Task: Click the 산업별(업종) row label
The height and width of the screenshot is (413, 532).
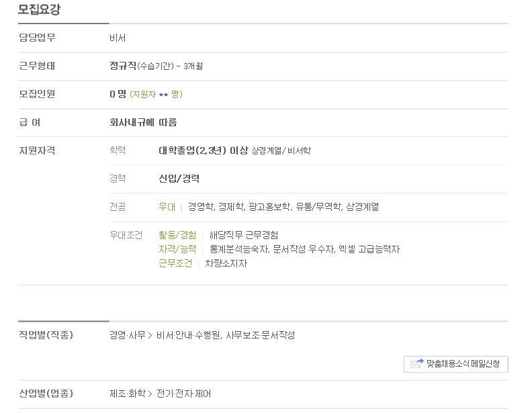Action: click(x=46, y=394)
